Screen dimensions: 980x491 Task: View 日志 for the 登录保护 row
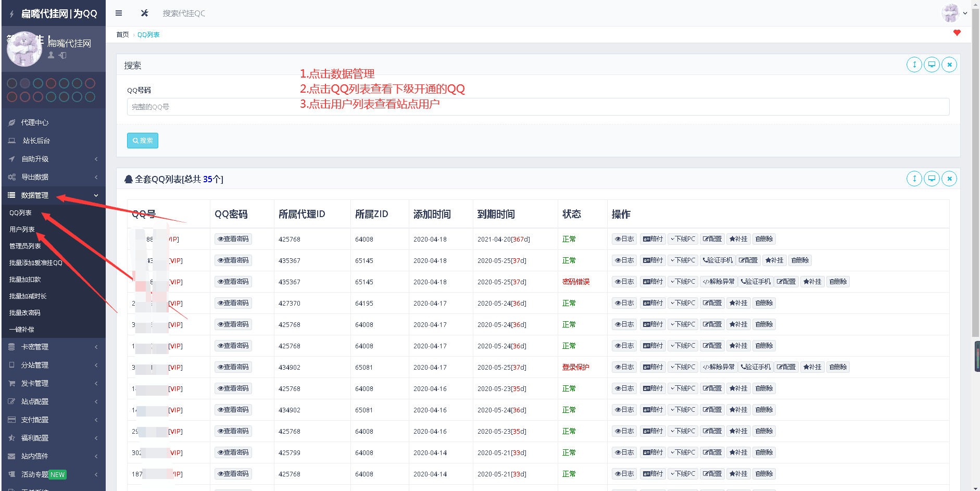tap(624, 367)
